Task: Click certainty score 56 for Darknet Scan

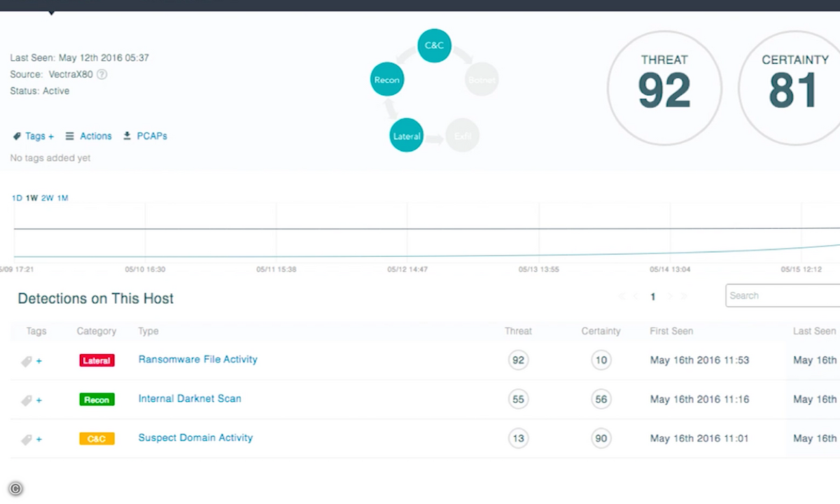Action: pyautogui.click(x=601, y=400)
